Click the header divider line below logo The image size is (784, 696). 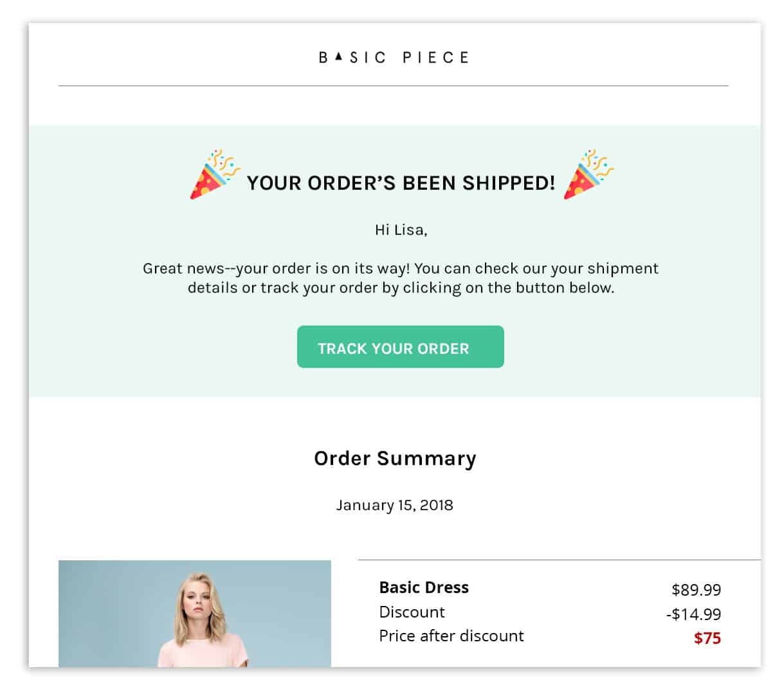tap(393, 86)
